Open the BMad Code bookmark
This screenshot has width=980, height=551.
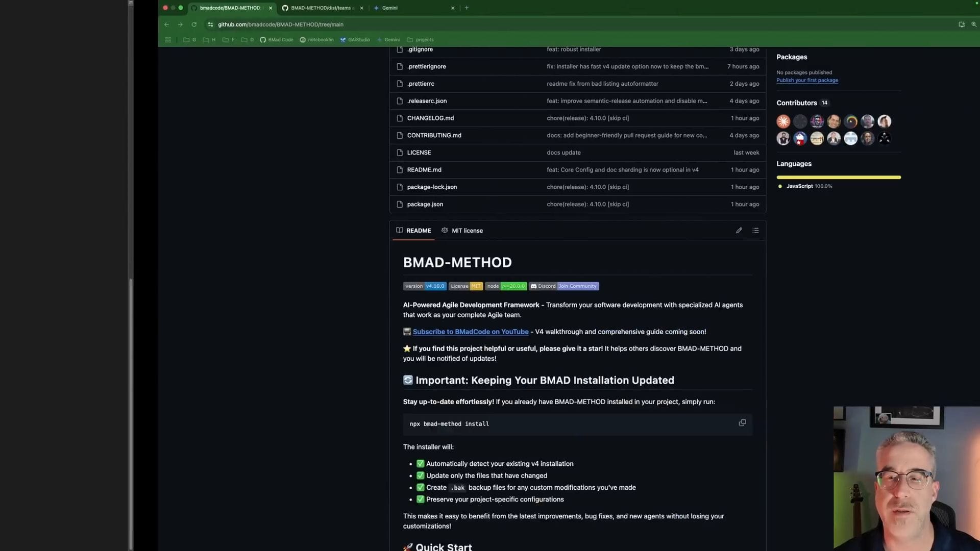[x=277, y=40]
